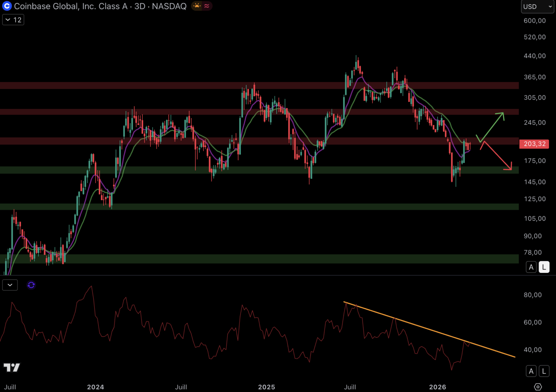Click the pink wavy lines data icon
556x392 pixels.
207,6
